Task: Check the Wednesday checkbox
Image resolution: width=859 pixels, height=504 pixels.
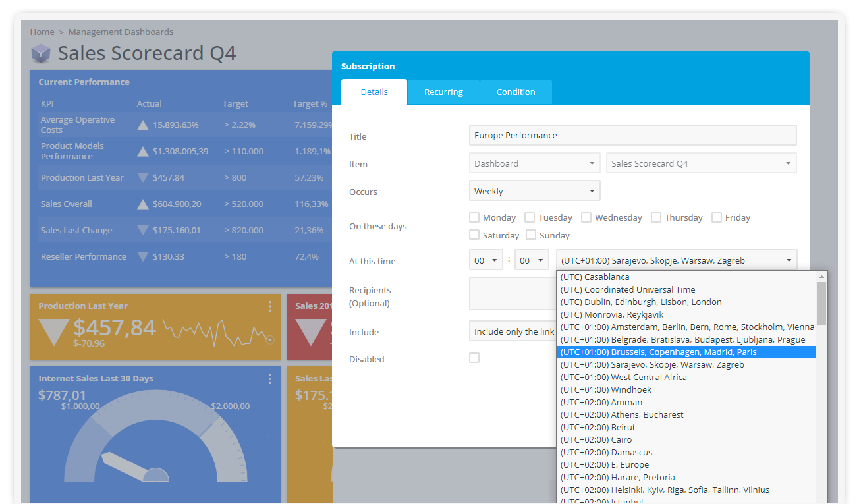Action: [586, 217]
